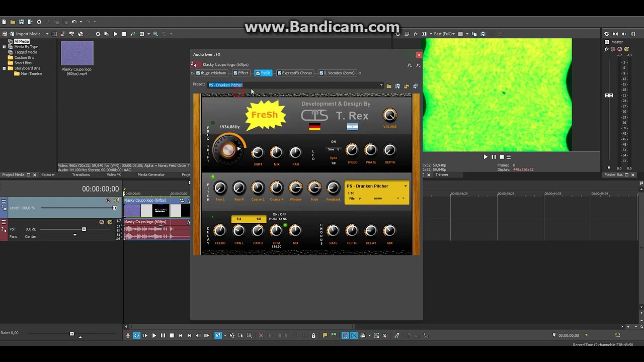Pause timeline playback

[163, 335]
